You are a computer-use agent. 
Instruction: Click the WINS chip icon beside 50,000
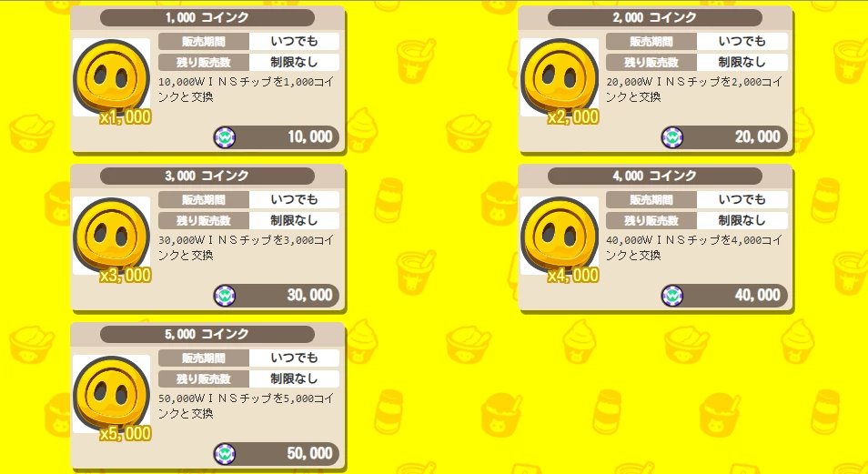[224, 454]
